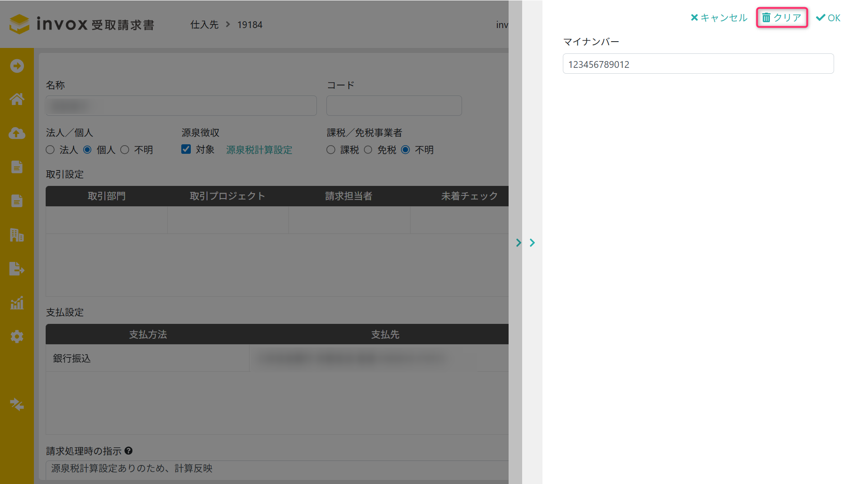Click the cloud upload sidebar icon
868x484 pixels.
17,133
